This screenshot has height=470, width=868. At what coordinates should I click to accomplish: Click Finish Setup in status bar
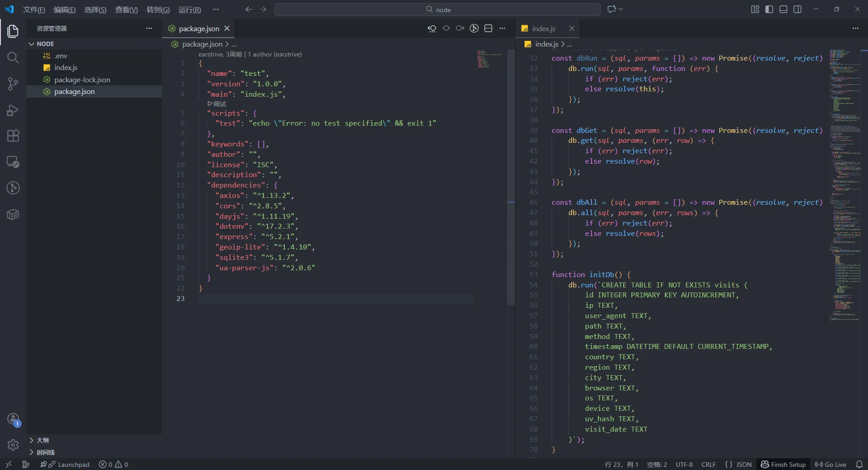tap(783, 465)
